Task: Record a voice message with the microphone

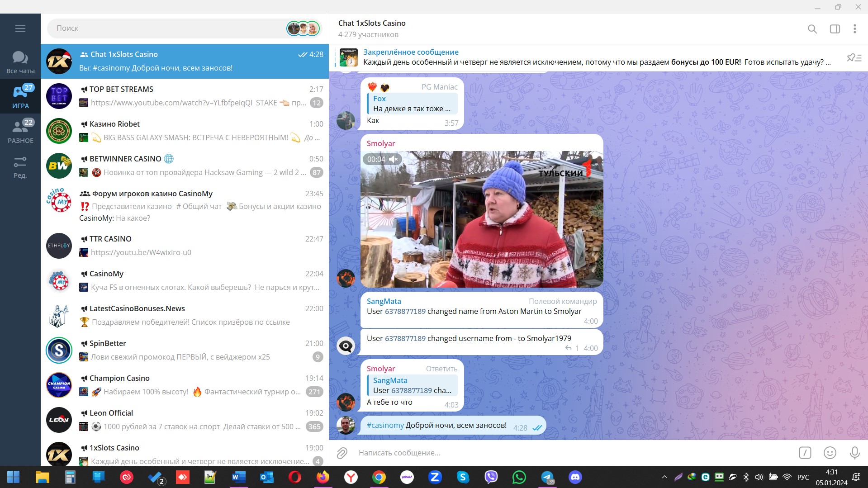Action: tap(854, 453)
